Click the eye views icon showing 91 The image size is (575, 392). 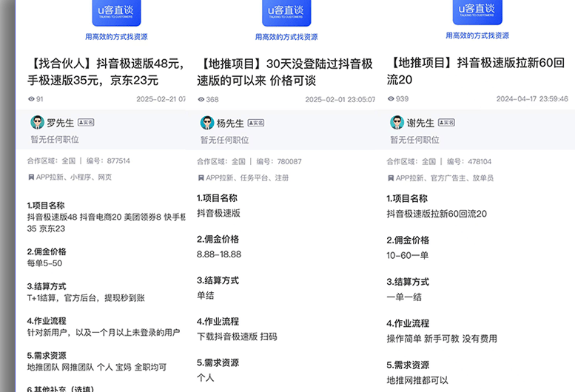coord(31,99)
